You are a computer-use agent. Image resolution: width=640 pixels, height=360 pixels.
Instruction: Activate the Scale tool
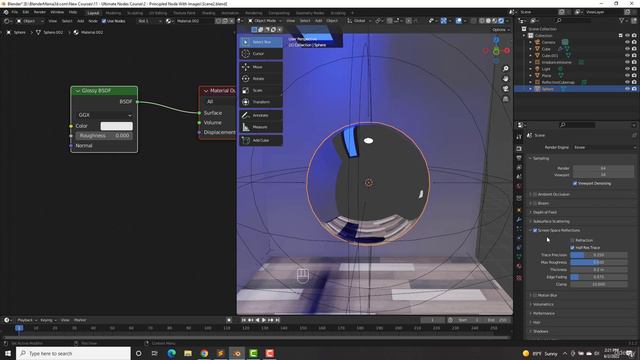coord(261,90)
